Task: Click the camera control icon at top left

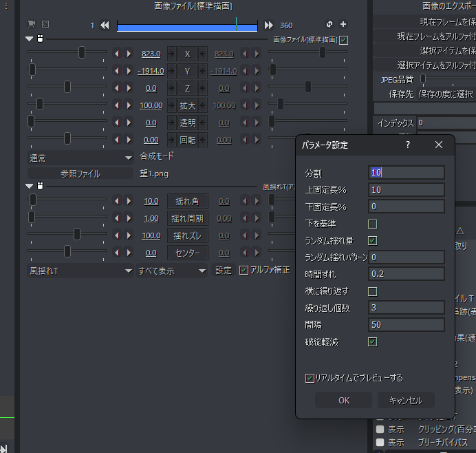Action: (32, 24)
